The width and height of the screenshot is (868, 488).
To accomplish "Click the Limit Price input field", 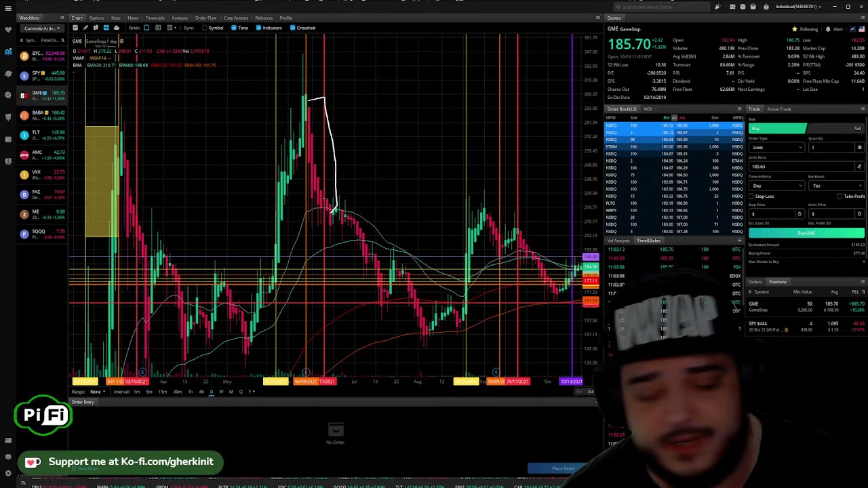I will coord(802,167).
